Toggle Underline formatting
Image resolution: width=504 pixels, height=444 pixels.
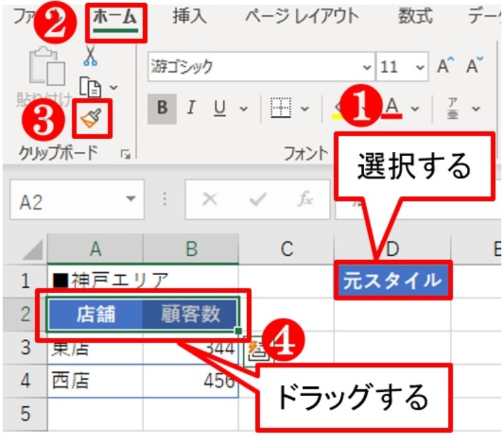219,108
